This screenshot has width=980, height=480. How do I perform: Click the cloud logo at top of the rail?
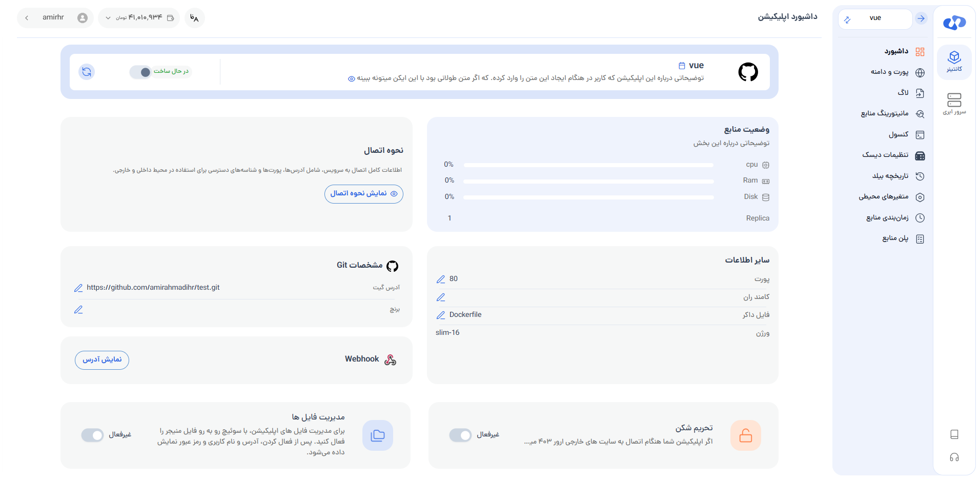pos(954,23)
